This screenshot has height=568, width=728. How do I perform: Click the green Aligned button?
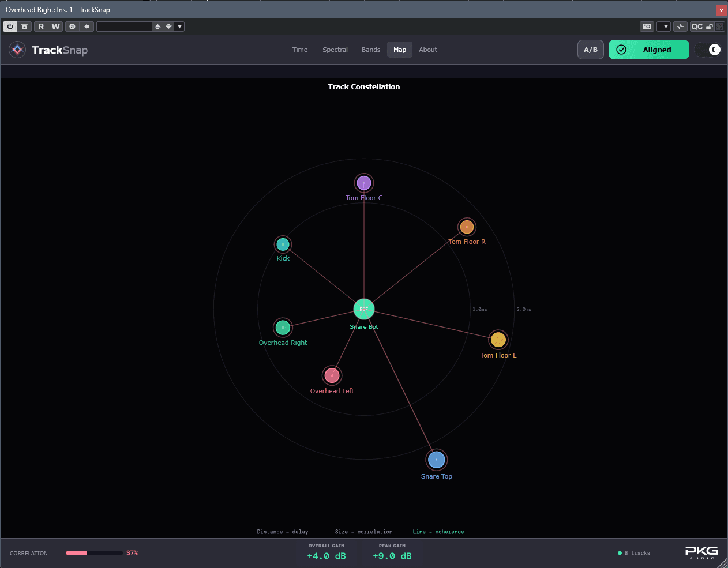pos(649,50)
